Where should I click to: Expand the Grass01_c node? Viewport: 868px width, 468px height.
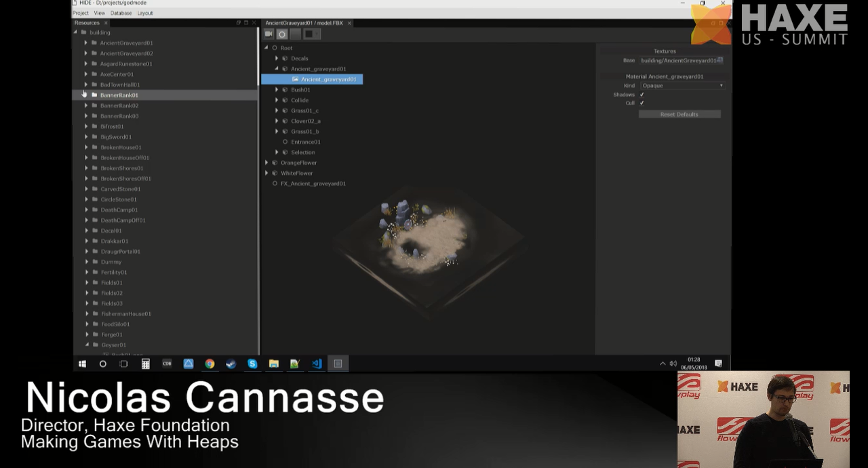pyautogui.click(x=277, y=111)
